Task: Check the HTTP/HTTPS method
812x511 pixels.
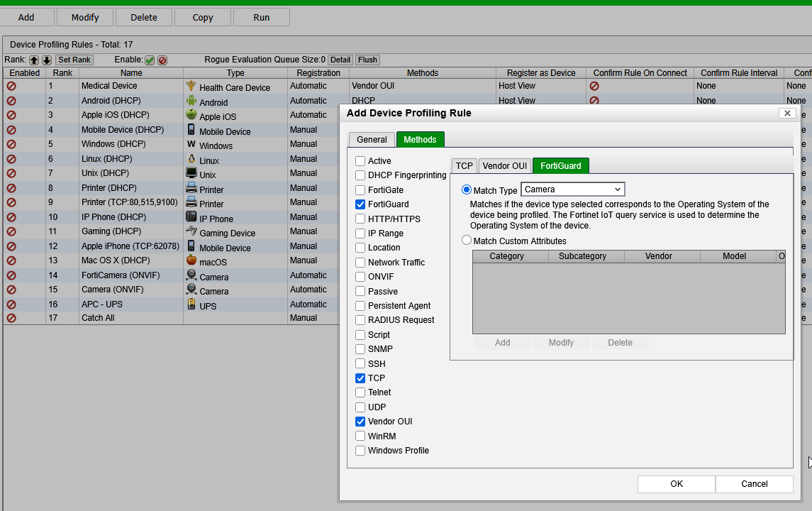Action: [360, 219]
